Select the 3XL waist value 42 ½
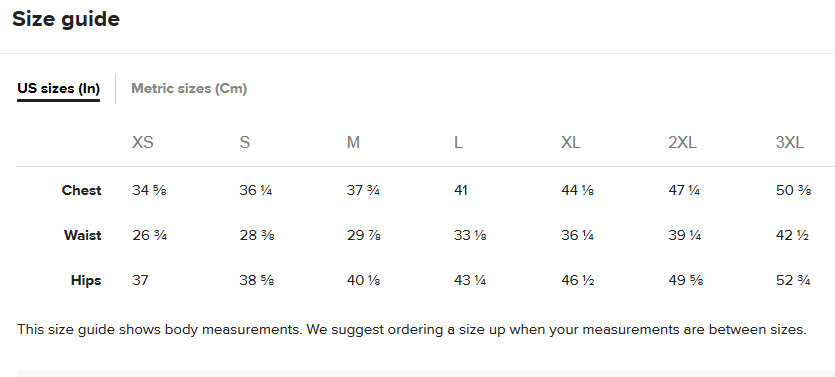This screenshot has width=835, height=377. coord(792,235)
